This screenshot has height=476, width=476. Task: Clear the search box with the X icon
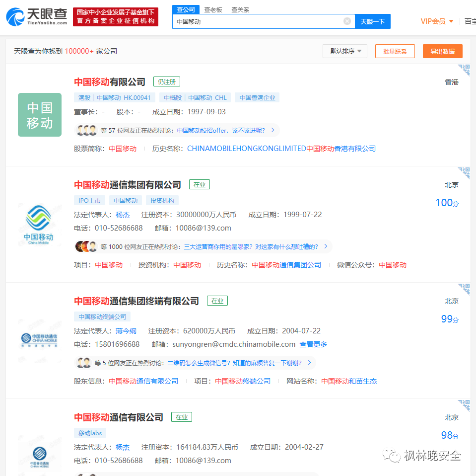(347, 21)
